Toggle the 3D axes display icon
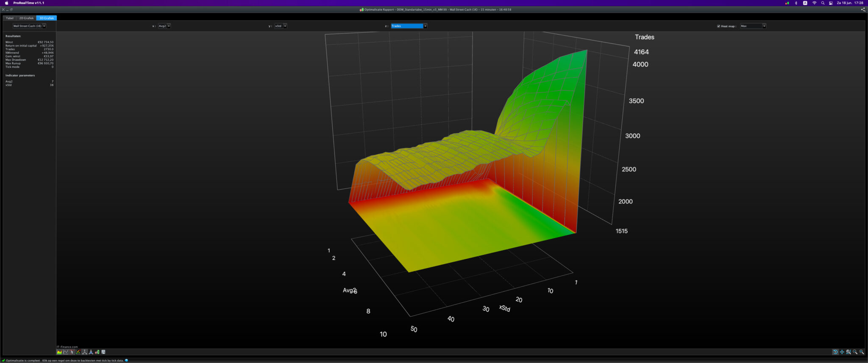The height and width of the screenshot is (363, 868). click(85, 352)
